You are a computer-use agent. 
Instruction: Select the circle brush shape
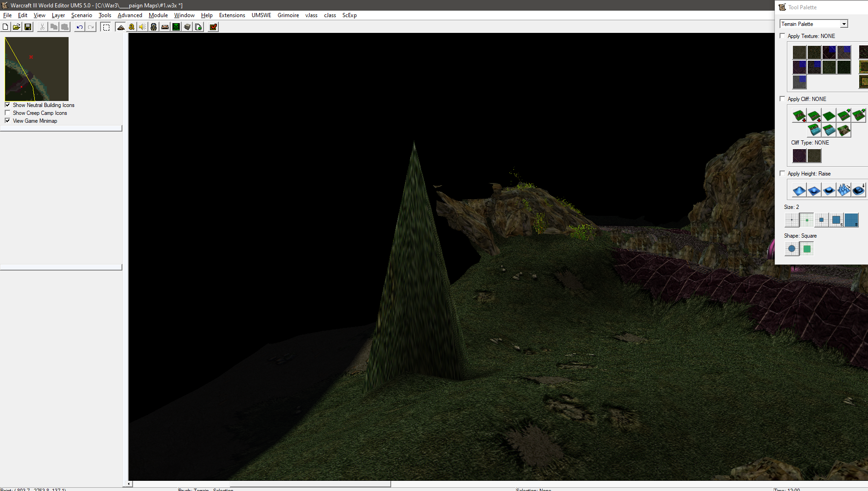[x=792, y=249]
